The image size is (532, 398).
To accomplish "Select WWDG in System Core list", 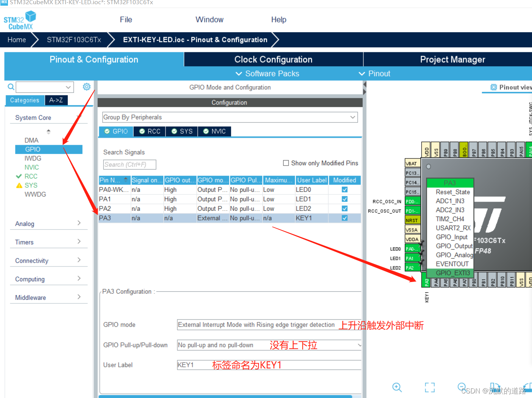I will [35, 194].
